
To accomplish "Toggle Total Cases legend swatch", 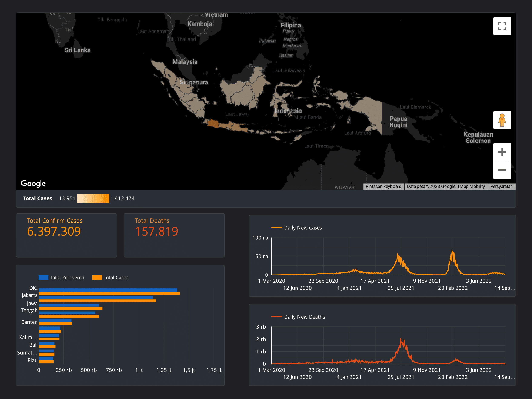I will 97,278.
